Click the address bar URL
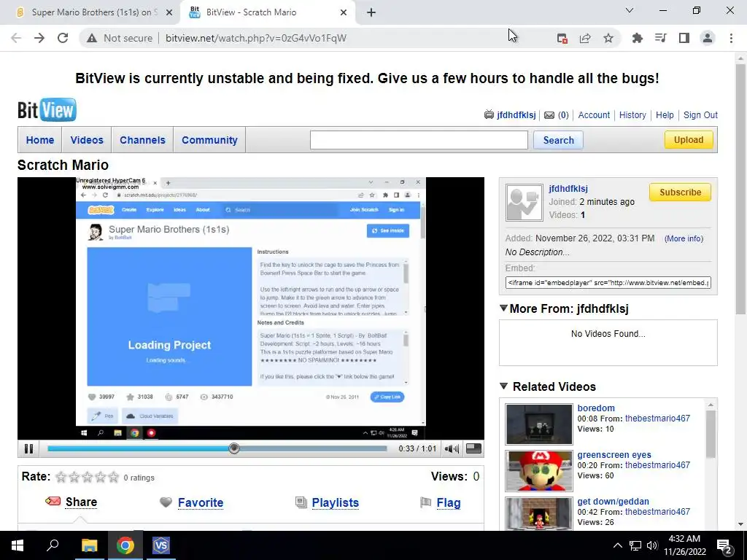The image size is (747, 560). [x=256, y=38]
